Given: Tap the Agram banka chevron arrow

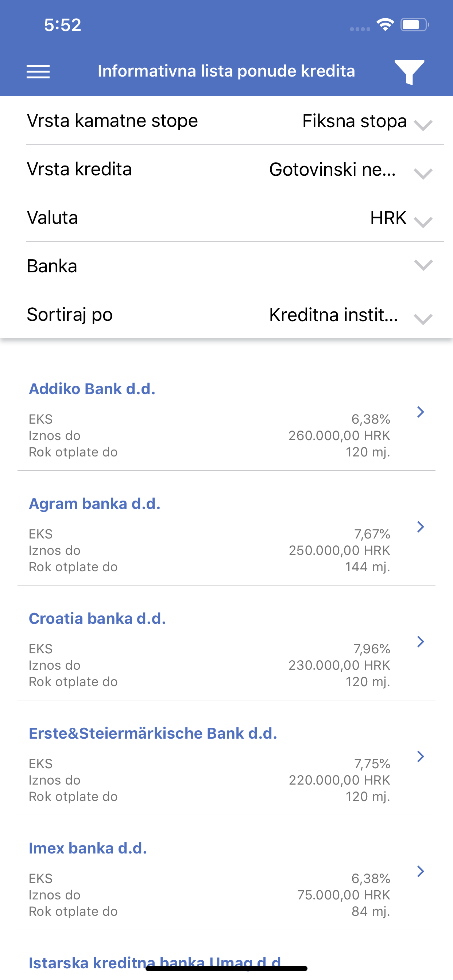Looking at the screenshot, I should 420,526.
